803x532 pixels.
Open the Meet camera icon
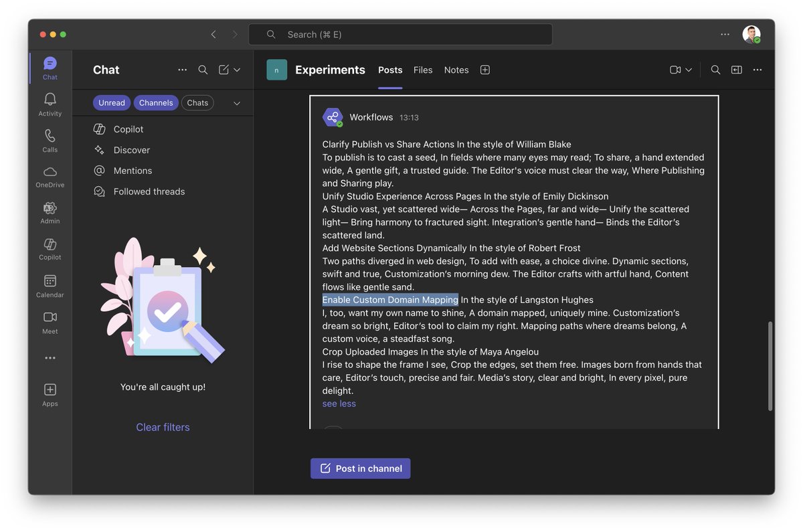tap(50, 322)
